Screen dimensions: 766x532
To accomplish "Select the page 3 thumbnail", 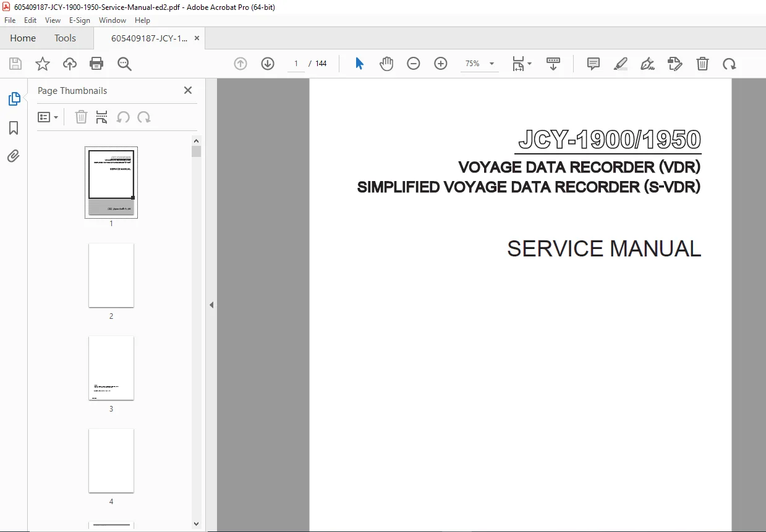I will (x=111, y=368).
